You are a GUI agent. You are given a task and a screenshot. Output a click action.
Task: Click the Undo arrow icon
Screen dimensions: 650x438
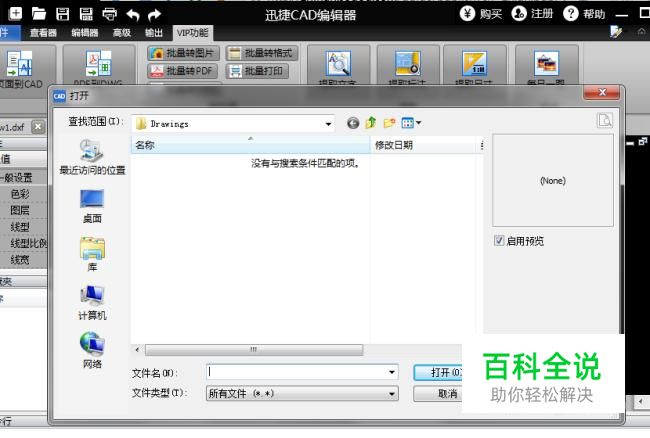[x=133, y=15]
